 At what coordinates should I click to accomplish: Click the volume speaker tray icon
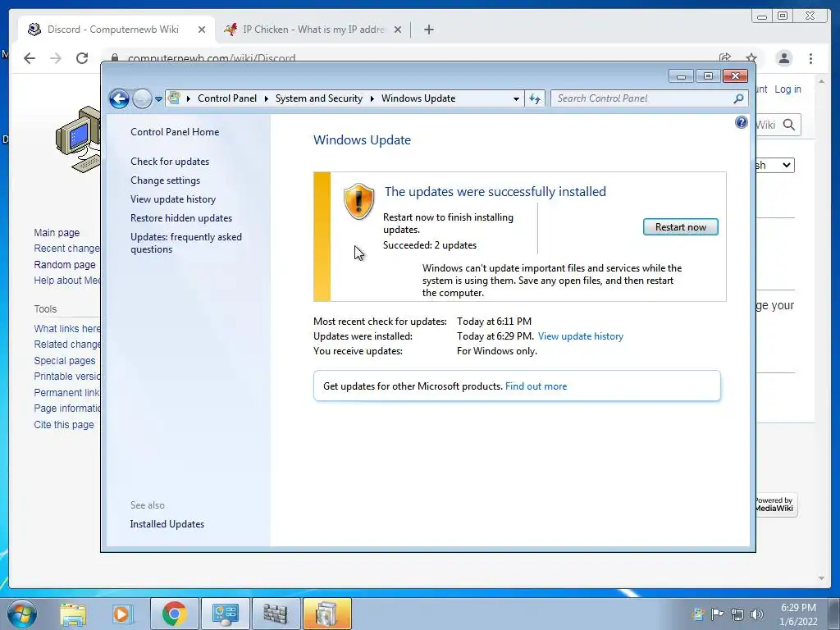(x=757, y=614)
